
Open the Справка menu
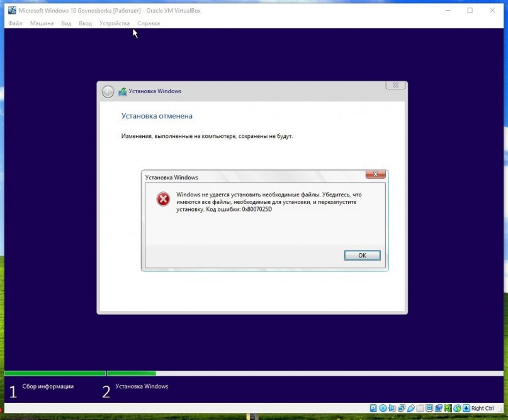pyautogui.click(x=149, y=23)
